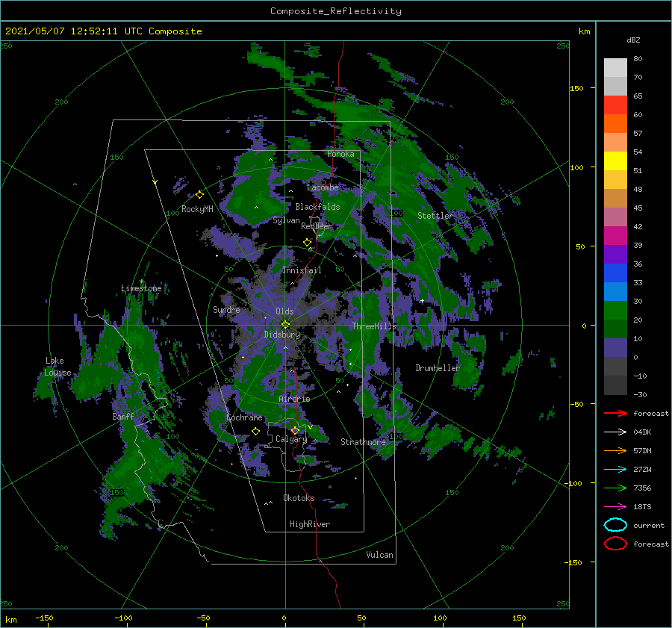Click the slate purple 10 dBZ swatch

tap(615, 347)
